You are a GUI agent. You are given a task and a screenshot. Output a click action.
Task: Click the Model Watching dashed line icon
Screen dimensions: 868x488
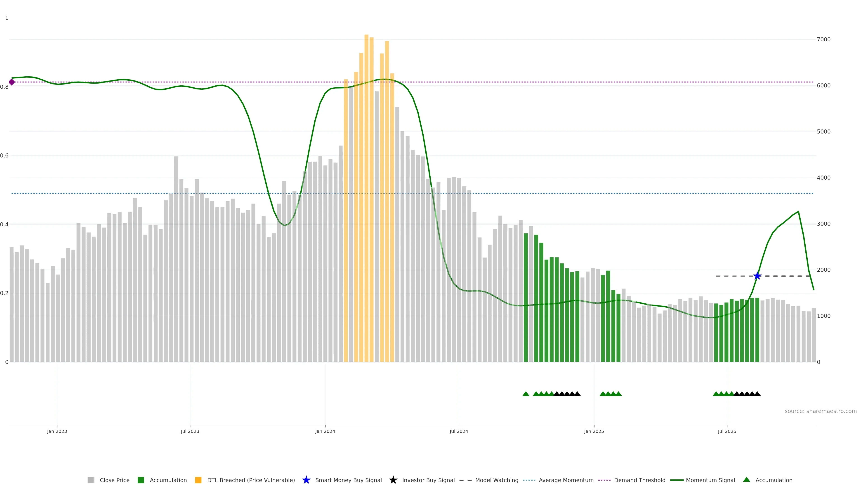coord(465,480)
